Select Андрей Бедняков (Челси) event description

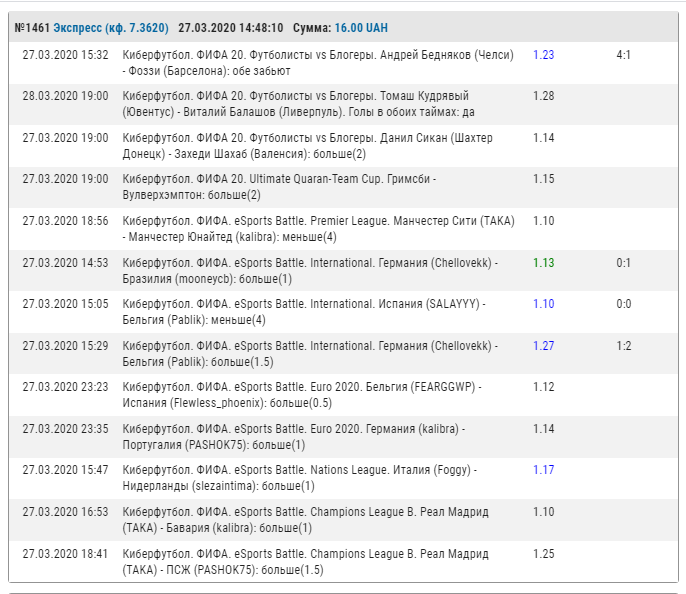pos(318,63)
